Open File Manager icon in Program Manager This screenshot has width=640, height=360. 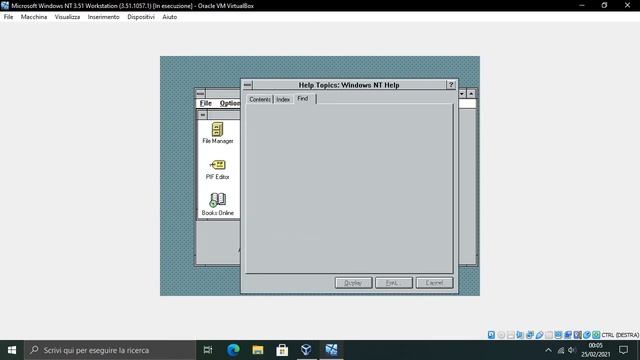pos(217,133)
